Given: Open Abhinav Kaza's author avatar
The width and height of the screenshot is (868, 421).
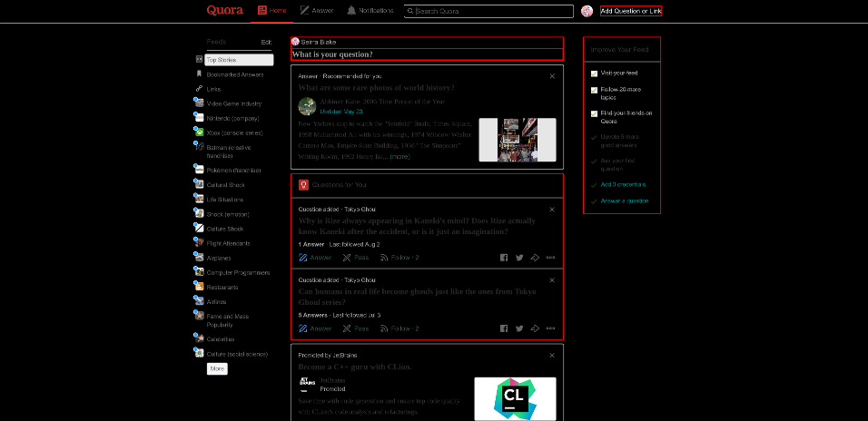Looking at the screenshot, I should tap(307, 106).
